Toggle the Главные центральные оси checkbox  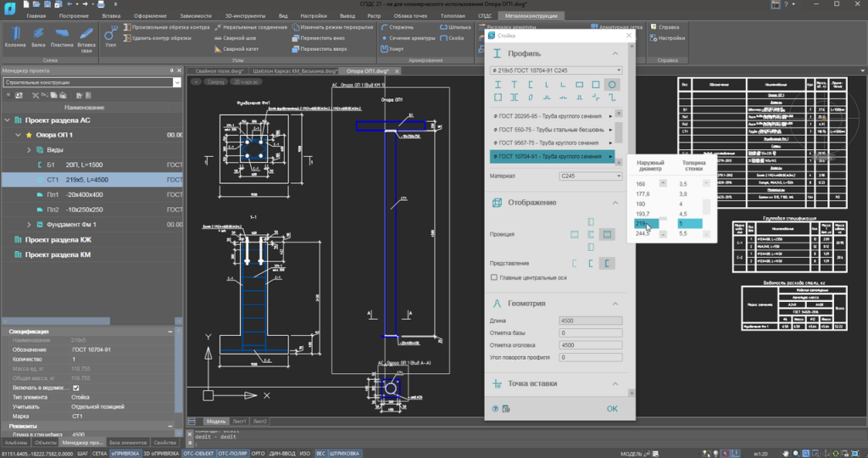point(494,277)
